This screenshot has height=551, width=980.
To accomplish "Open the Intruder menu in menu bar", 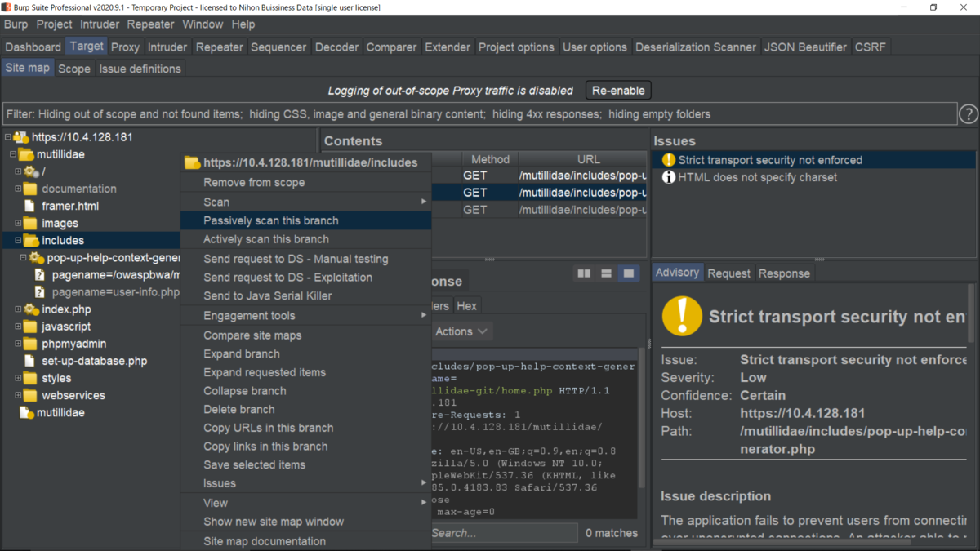I will tap(100, 24).
